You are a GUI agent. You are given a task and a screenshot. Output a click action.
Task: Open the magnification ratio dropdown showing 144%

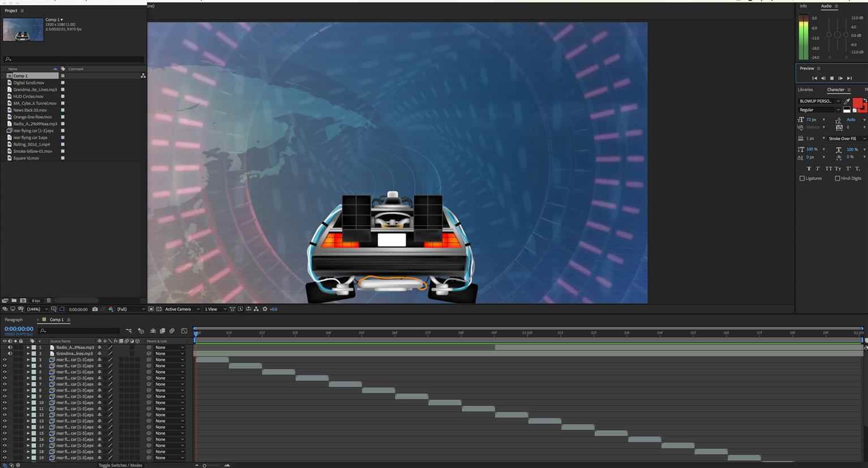[36, 309]
